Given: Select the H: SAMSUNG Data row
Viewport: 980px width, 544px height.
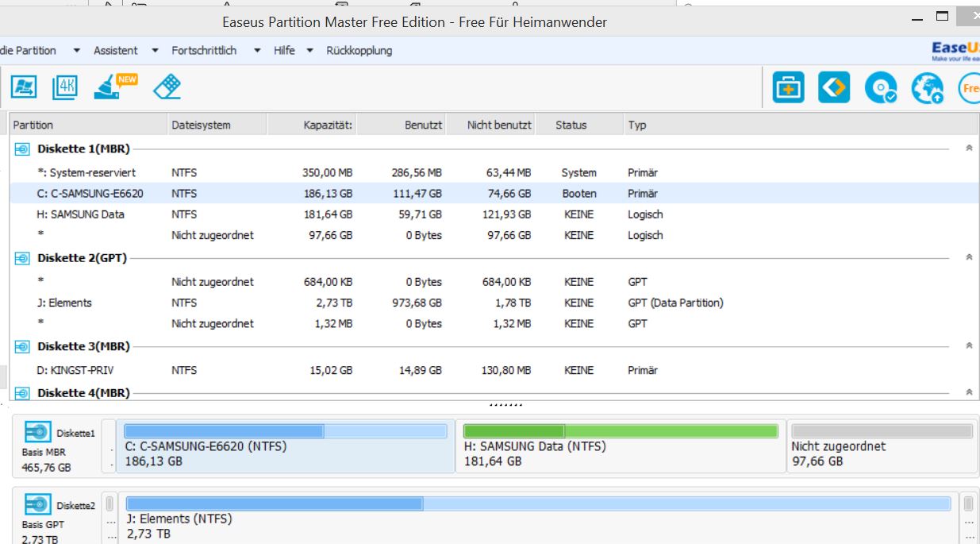Looking at the screenshot, I should (x=494, y=214).
